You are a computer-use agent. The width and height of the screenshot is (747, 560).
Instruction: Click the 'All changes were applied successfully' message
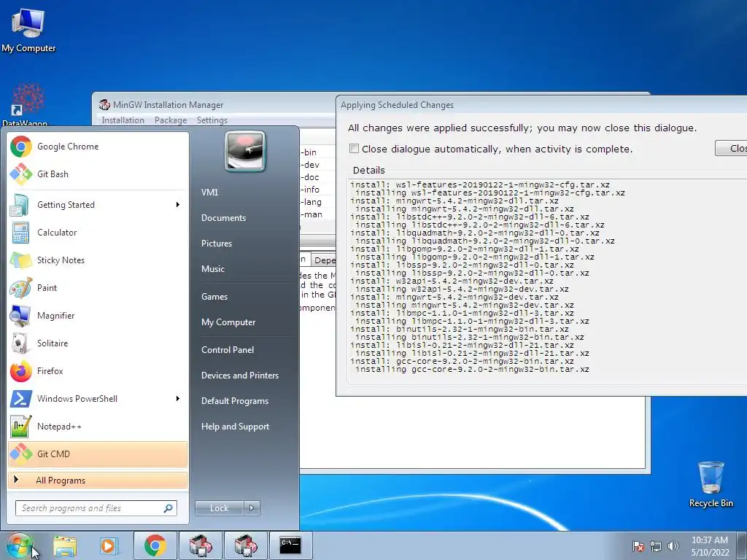pyautogui.click(x=522, y=128)
